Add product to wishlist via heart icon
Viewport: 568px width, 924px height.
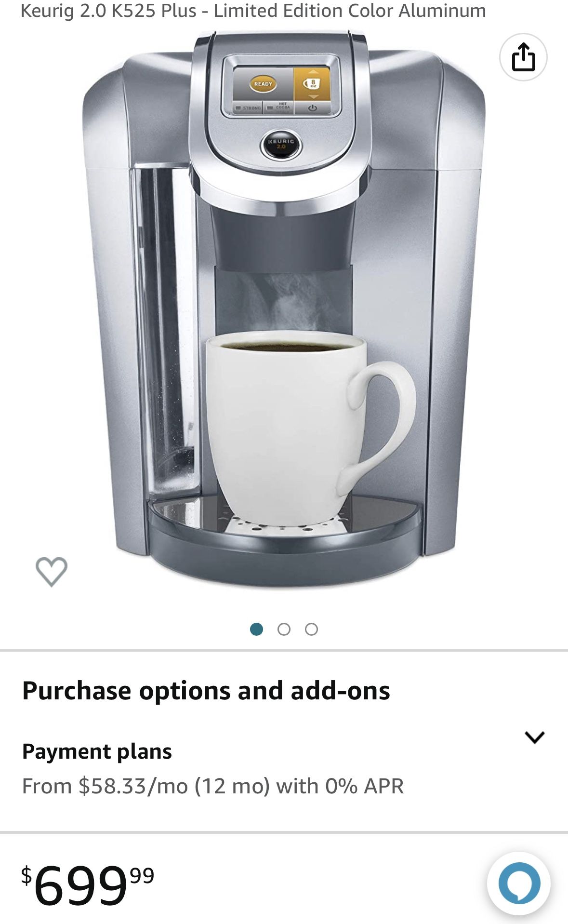point(52,572)
